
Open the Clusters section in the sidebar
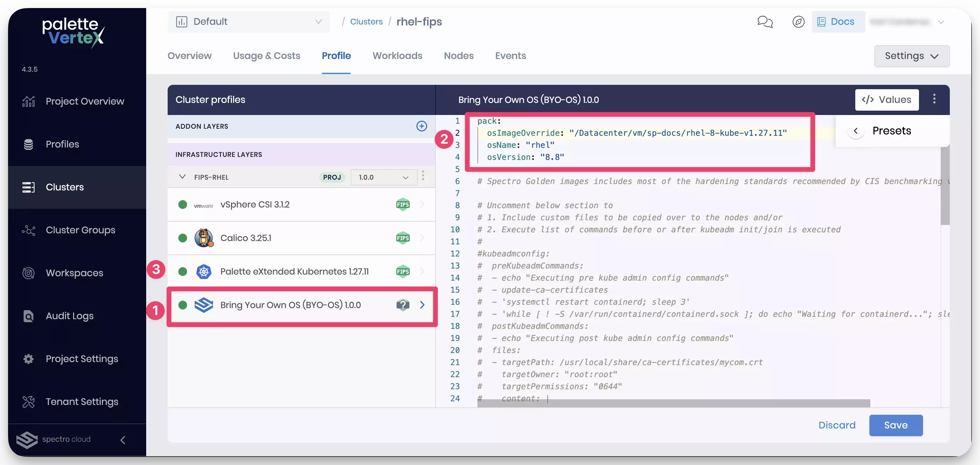point(65,187)
